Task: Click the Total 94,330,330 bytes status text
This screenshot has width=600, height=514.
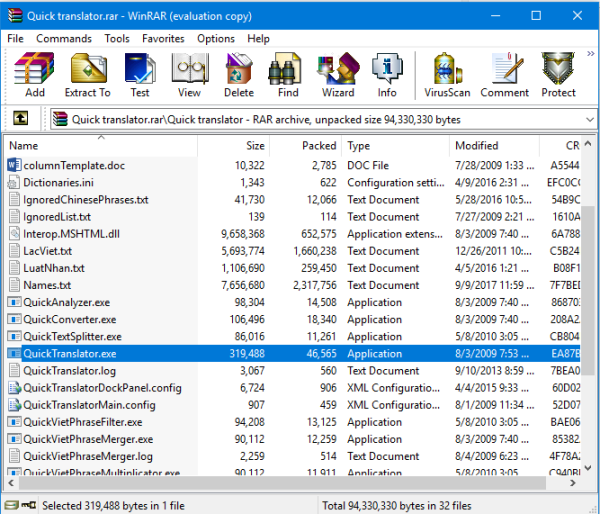Action: pyautogui.click(x=396, y=506)
